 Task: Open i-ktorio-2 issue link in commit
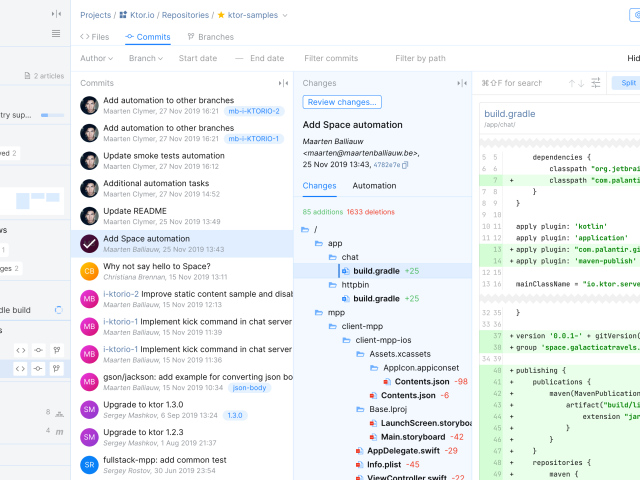click(x=121, y=294)
